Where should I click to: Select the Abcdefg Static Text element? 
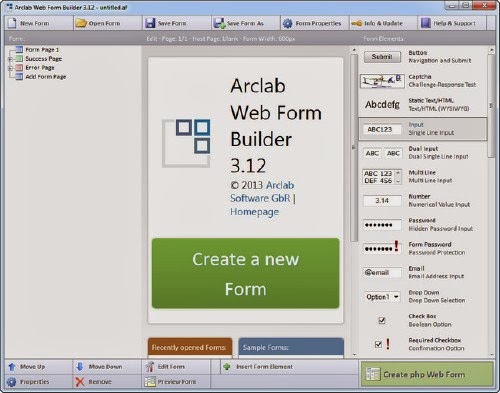click(x=382, y=105)
